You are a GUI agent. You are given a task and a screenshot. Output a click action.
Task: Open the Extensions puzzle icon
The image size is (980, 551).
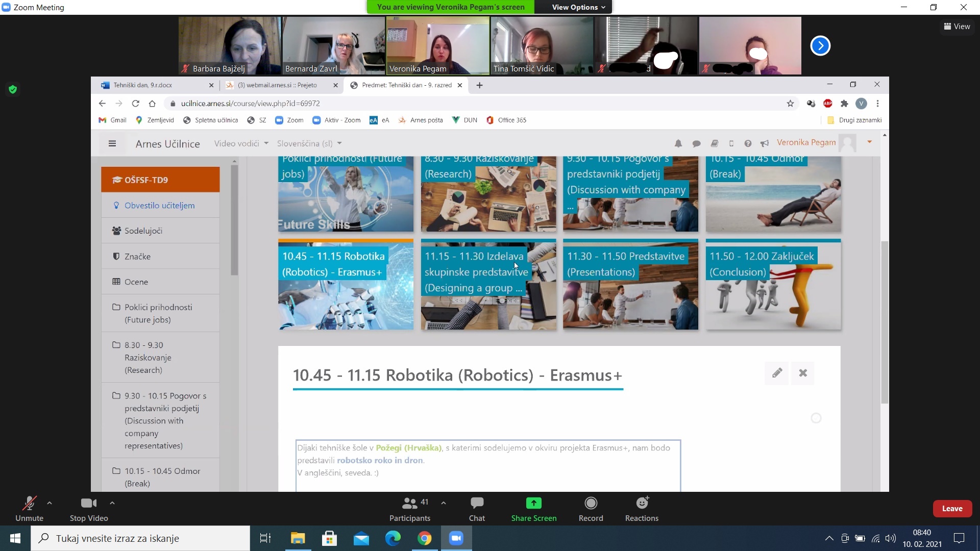click(844, 104)
